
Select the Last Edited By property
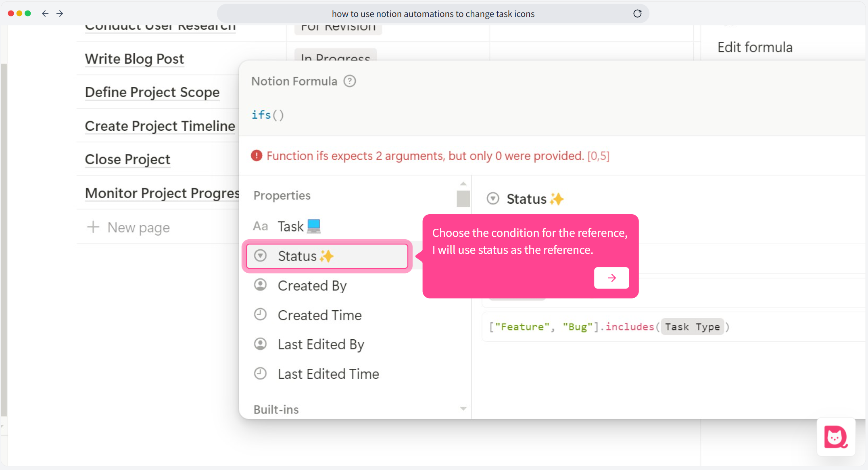point(321,345)
